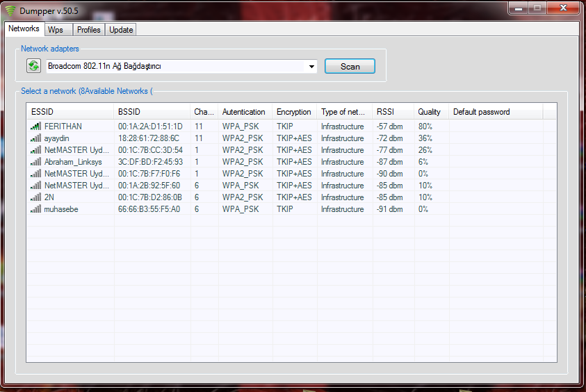Viewport: 586px width, 392px height.
Task: Sort networks by ESSID column header
Action: 70,112
